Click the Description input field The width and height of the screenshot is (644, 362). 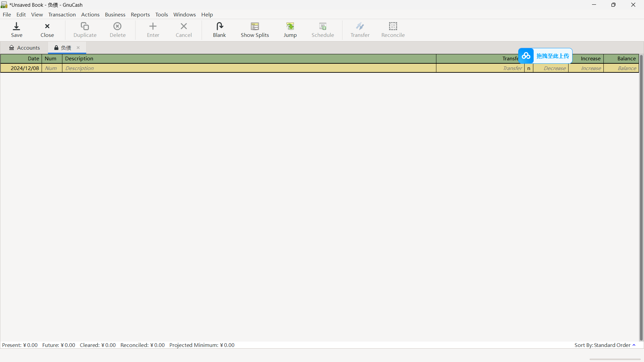point(249,68)
